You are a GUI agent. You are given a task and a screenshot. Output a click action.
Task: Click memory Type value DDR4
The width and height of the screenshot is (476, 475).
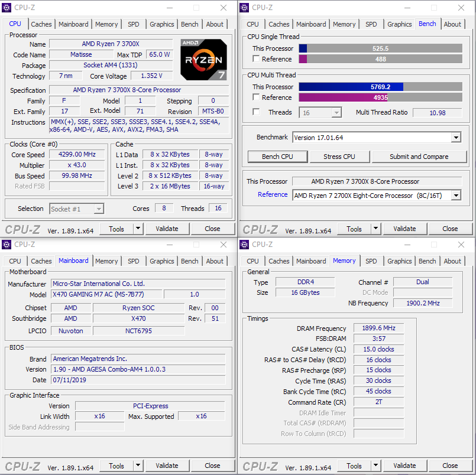[x=305, y=282]
